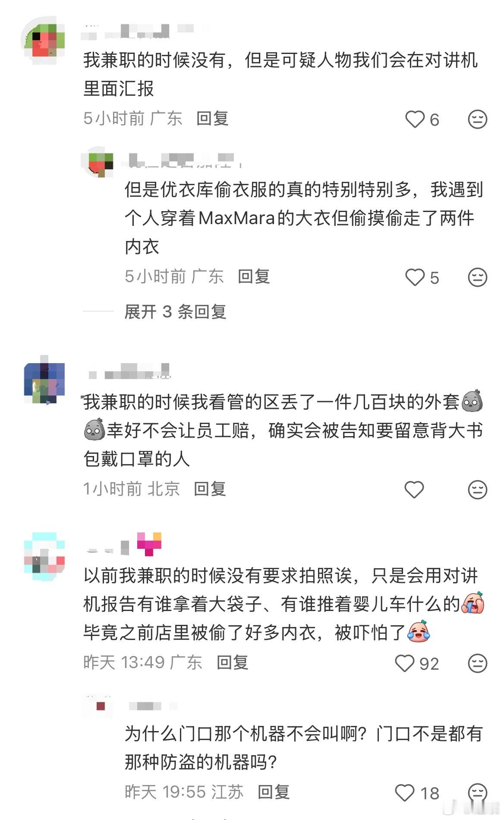Like the comment with 92 likes
This screenshot has width=504, height=820.
pyautogui.click(x=405, y=663)
